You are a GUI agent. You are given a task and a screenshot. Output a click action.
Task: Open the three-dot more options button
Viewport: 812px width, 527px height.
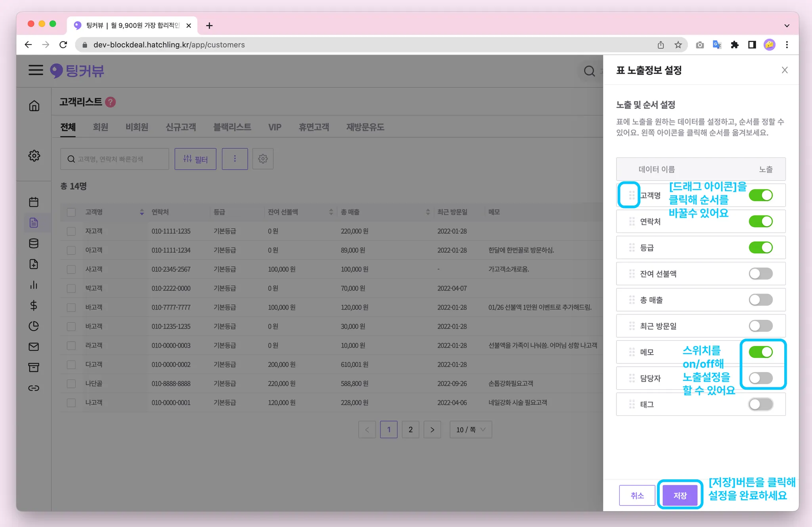235,159
